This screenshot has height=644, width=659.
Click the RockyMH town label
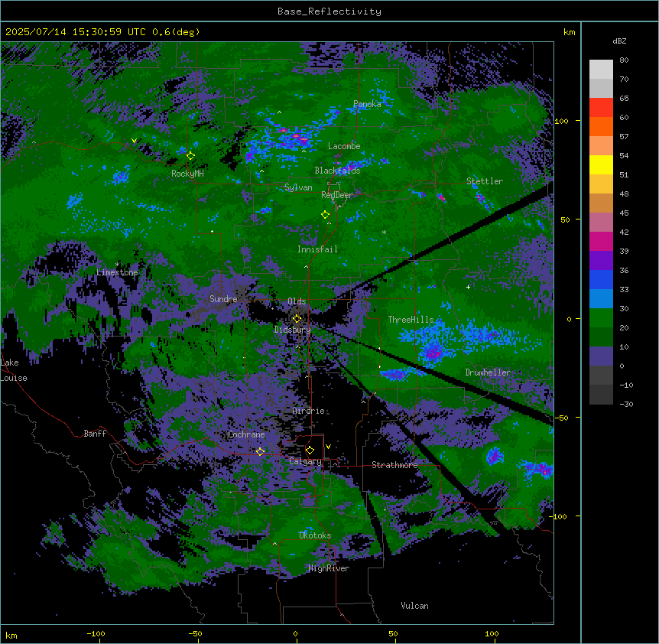click(187, 174)
